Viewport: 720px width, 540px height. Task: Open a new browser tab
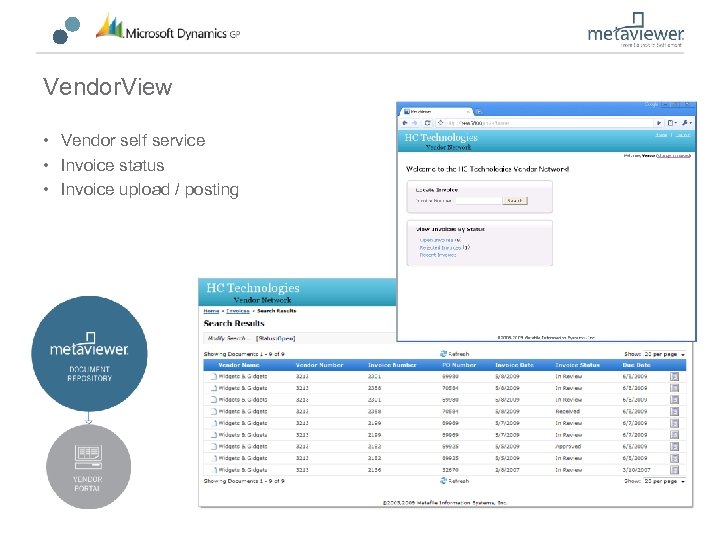click(478, 112)
